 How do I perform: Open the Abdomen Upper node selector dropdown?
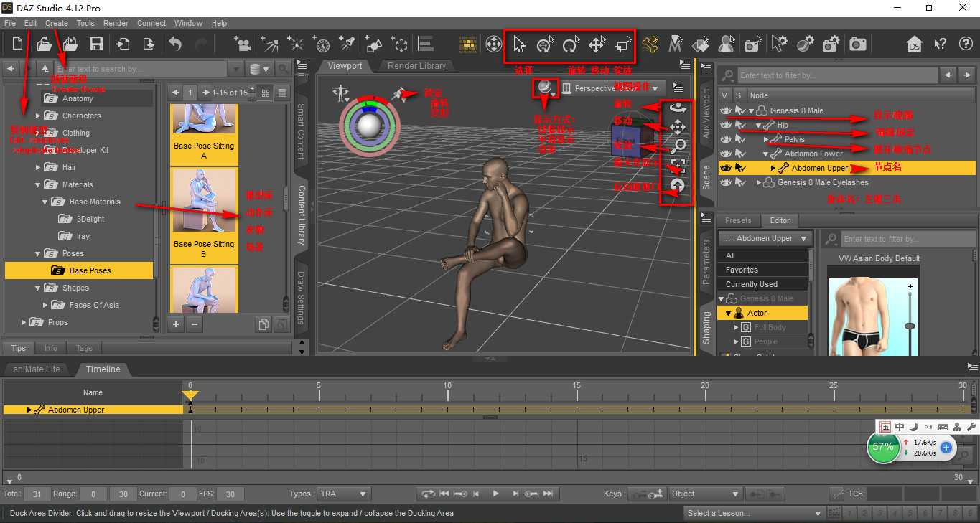pyautogui.click(x=765, y=238)
